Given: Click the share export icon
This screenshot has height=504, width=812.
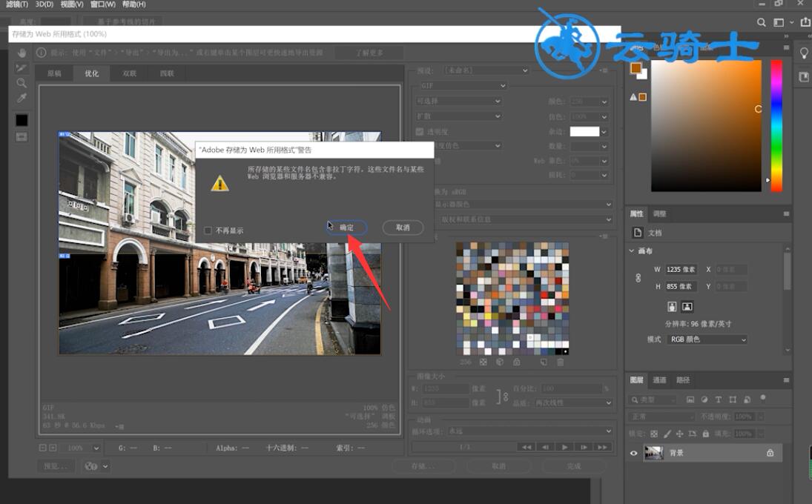Looking at the screenshot, I should coord(805,21).
